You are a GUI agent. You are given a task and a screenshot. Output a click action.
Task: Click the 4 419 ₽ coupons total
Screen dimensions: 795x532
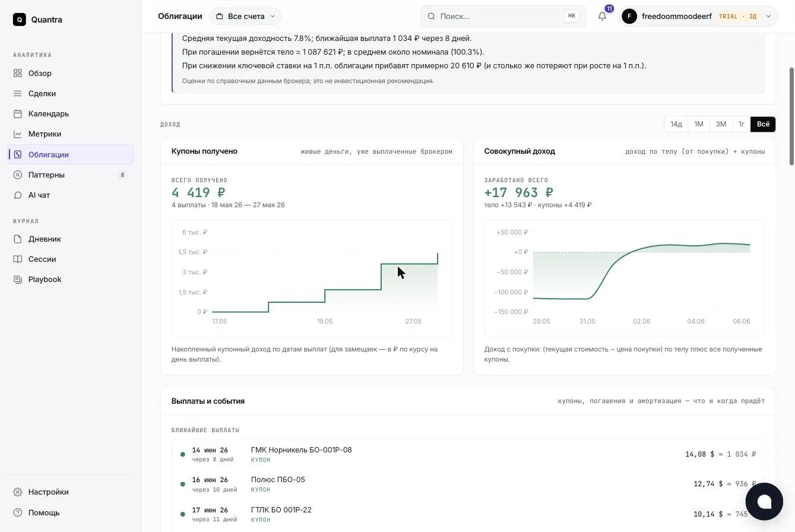coord(198,192)
